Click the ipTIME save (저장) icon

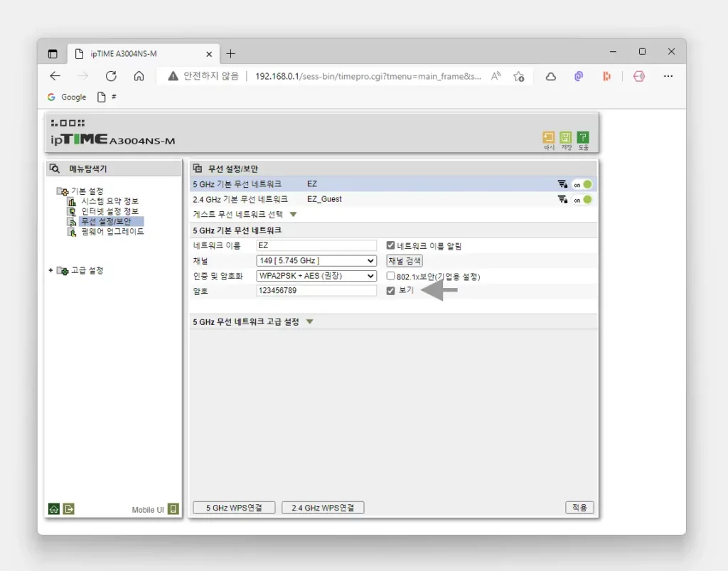tap(566, 138)
